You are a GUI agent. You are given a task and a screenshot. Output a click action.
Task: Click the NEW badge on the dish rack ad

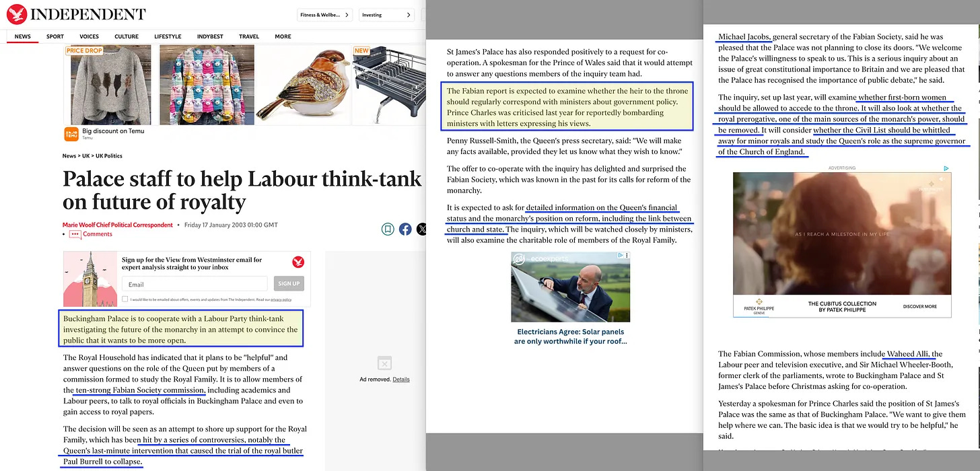click(362, 50)
